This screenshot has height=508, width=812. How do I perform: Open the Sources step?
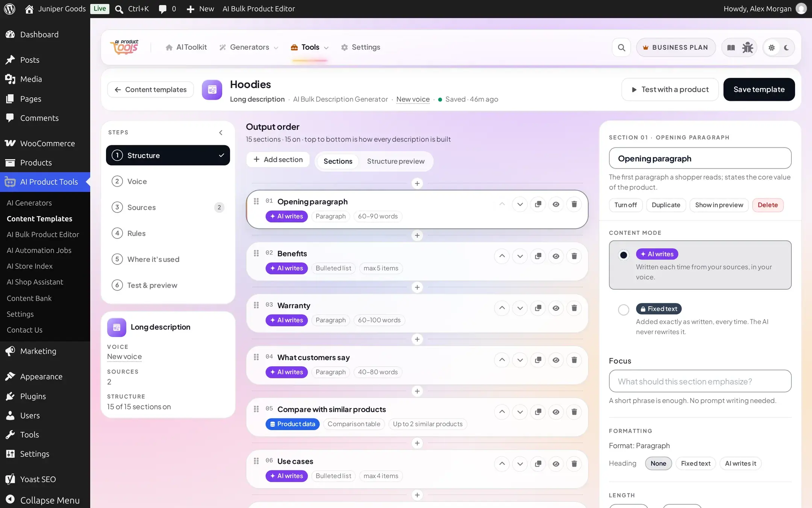[168, 207]
